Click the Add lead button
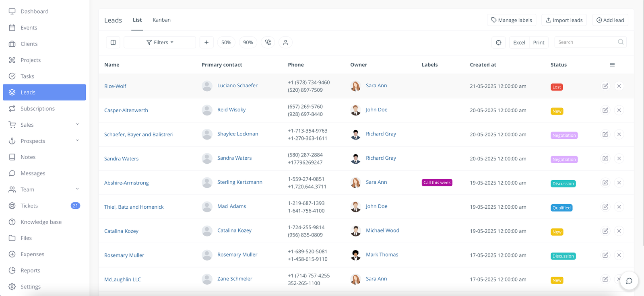Image resolution: width=644 pixels, height=296 pixels. click(610, 20)
